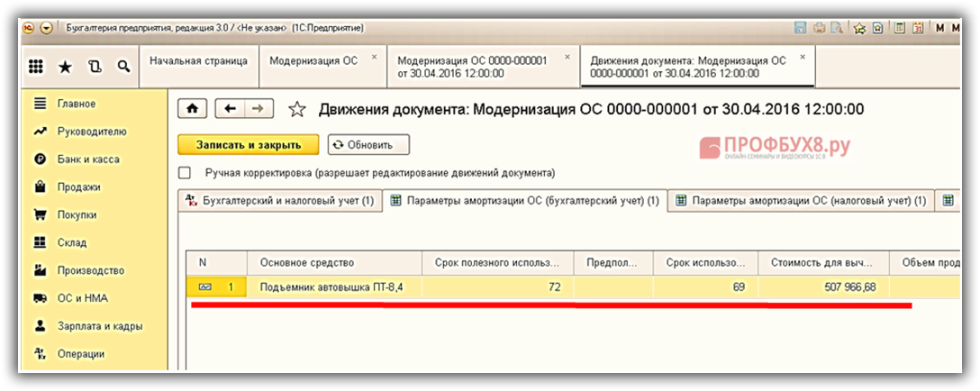Image resolution: width=980 pixels, height=391 pixels.
Task: Enable the Ручная корректировка checkbox
Action: (185, 173)
